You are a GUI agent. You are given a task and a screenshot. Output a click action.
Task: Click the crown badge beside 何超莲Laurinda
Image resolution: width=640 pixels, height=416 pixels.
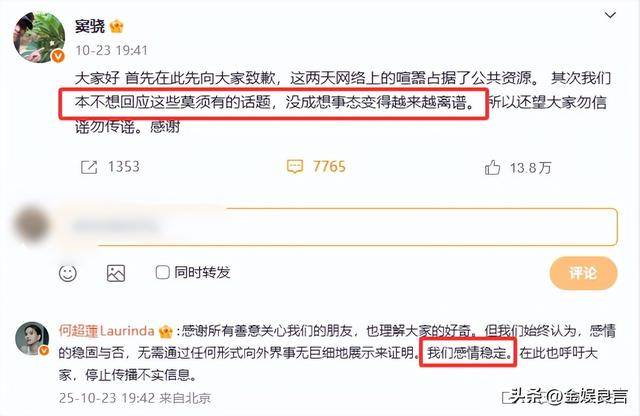click(165, 331)
